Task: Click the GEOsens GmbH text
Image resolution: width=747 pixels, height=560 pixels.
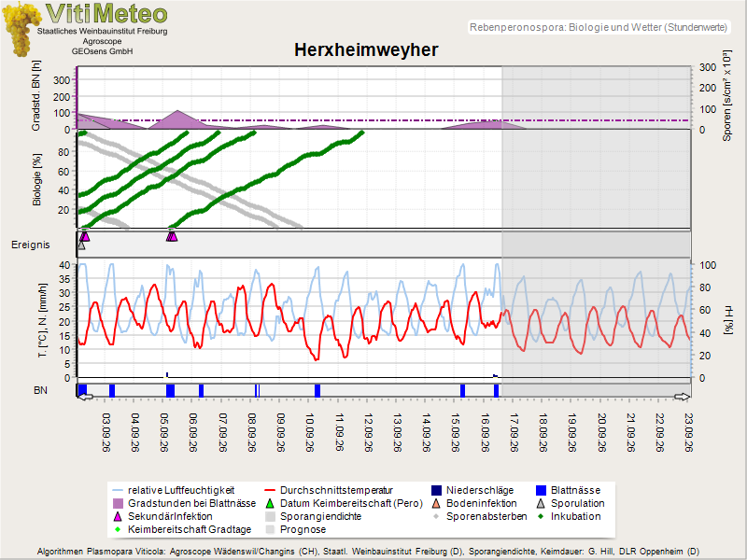Action: click(103, 51)
